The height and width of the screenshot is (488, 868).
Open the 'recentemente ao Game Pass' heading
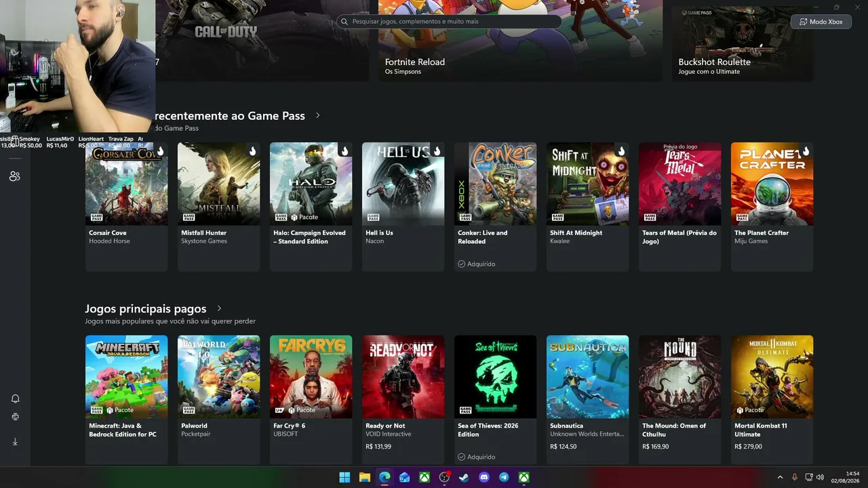[x=230, y=116]
